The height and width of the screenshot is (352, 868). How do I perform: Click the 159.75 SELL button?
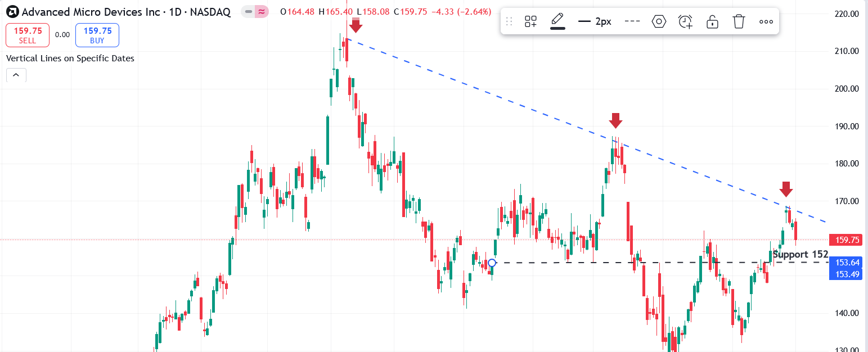(28, 35)
